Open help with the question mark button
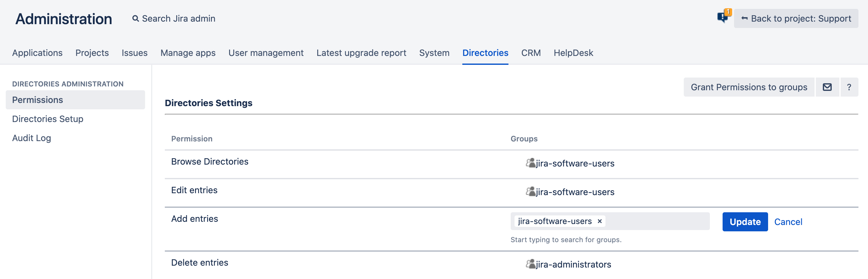The width and height of the screenshot is (868, 279). pyautogui.click(x=849, y=87)
